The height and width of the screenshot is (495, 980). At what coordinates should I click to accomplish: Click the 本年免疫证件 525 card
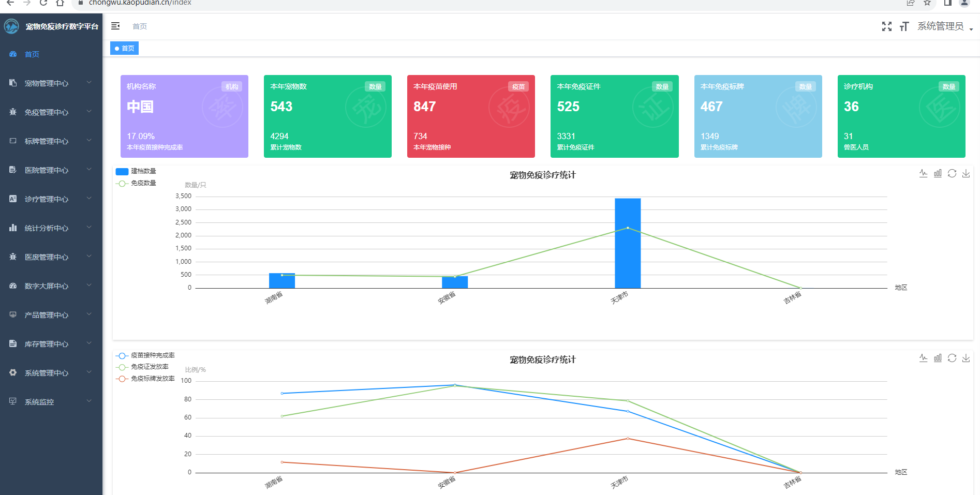tap(615, 116)
